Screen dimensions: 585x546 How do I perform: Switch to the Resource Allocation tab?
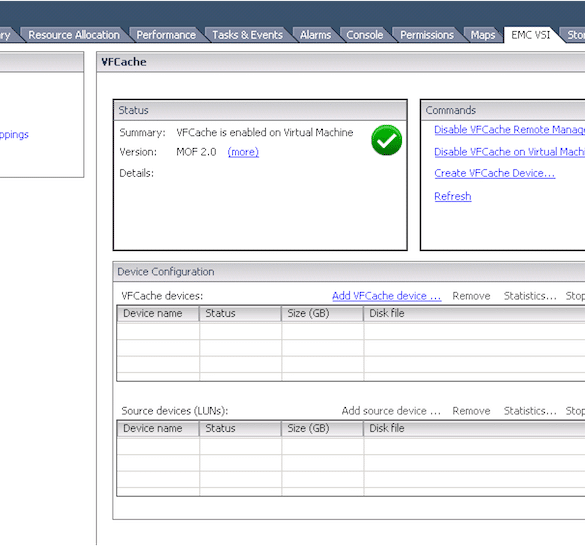click(x=74, y=35)
